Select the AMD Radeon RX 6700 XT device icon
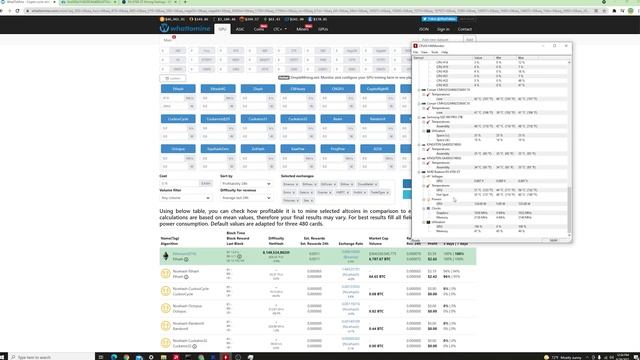The height and width of the screenshot is (360, 640). click(x=424, y=172)
